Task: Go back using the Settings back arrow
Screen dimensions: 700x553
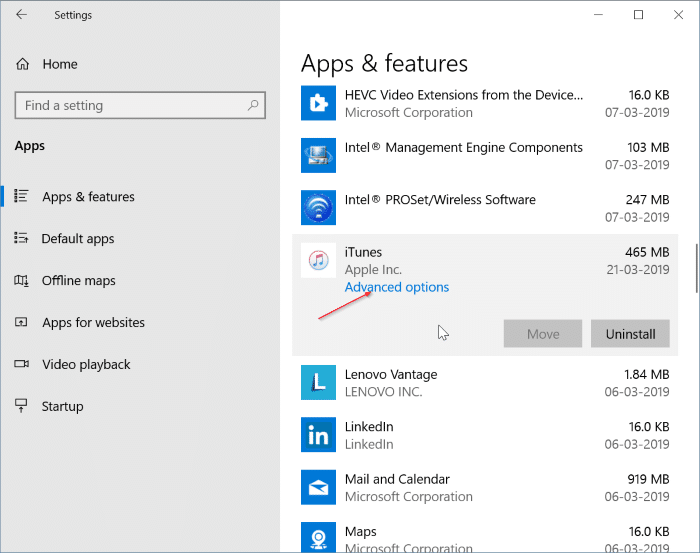Action: [21, 15]
